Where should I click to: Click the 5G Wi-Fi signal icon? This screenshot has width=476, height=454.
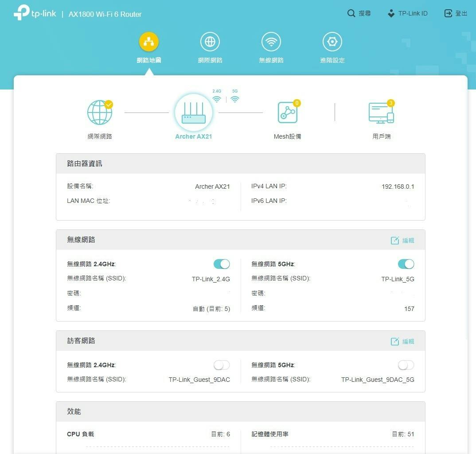click(235, 99)
